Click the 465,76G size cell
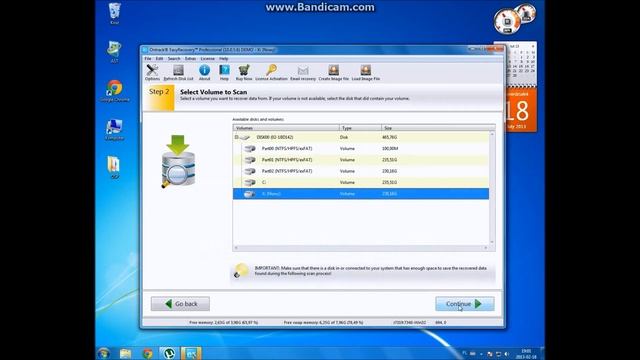Screen dimensions: 640x360 click(389, 137)
